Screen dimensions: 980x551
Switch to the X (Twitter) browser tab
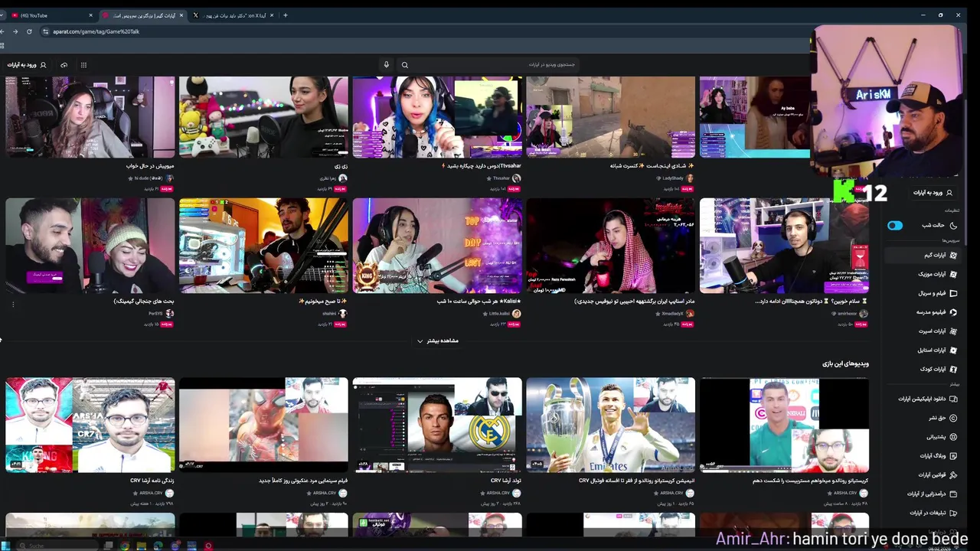pos(232,15)
